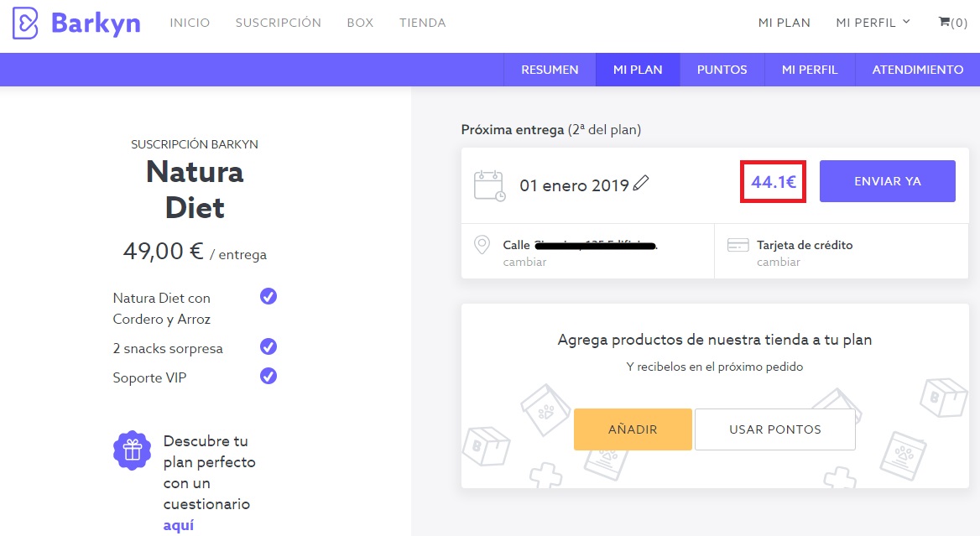Click checkmark next to Natura Diet con Cordero
The image size is (980, 536).
pos(268,296)
